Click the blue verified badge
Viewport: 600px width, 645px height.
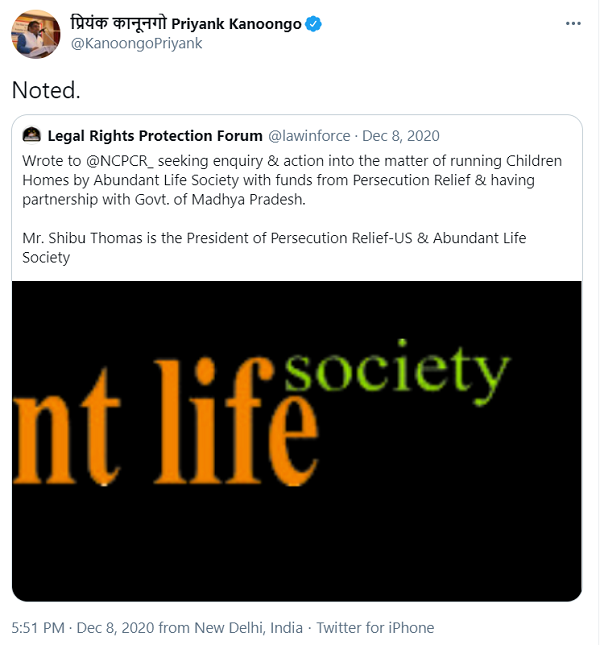pos(314,25)
